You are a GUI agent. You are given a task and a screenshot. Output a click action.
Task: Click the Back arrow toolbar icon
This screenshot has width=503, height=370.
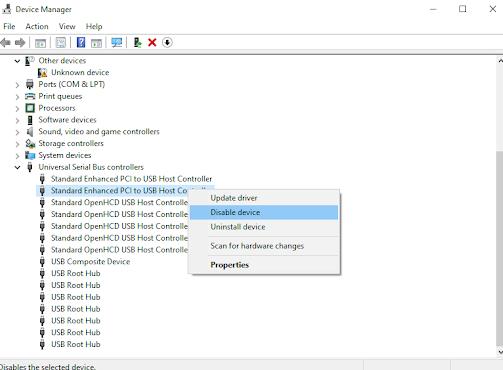pos(6,43)
